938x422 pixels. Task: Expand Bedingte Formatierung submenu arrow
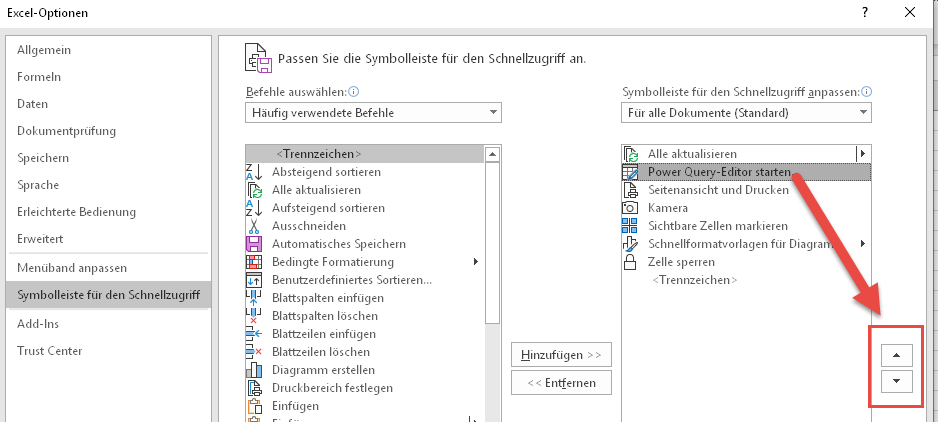pyautogui.click(x=475, y=262)
